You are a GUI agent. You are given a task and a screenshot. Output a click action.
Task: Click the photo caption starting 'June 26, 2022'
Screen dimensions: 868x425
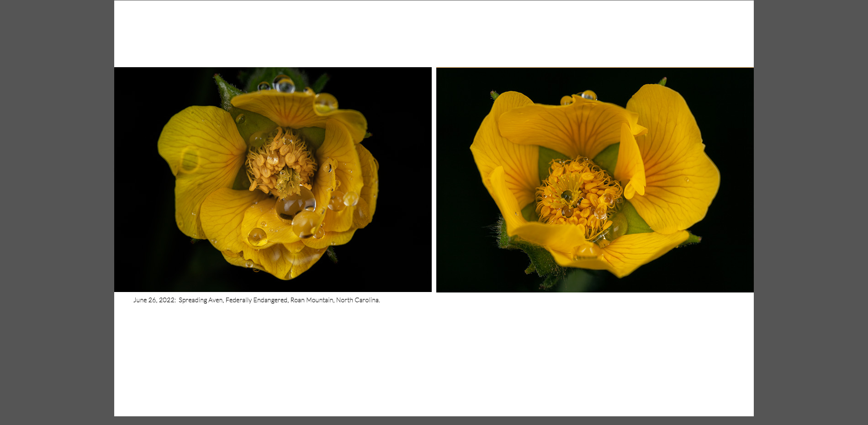tap(256, 300)
